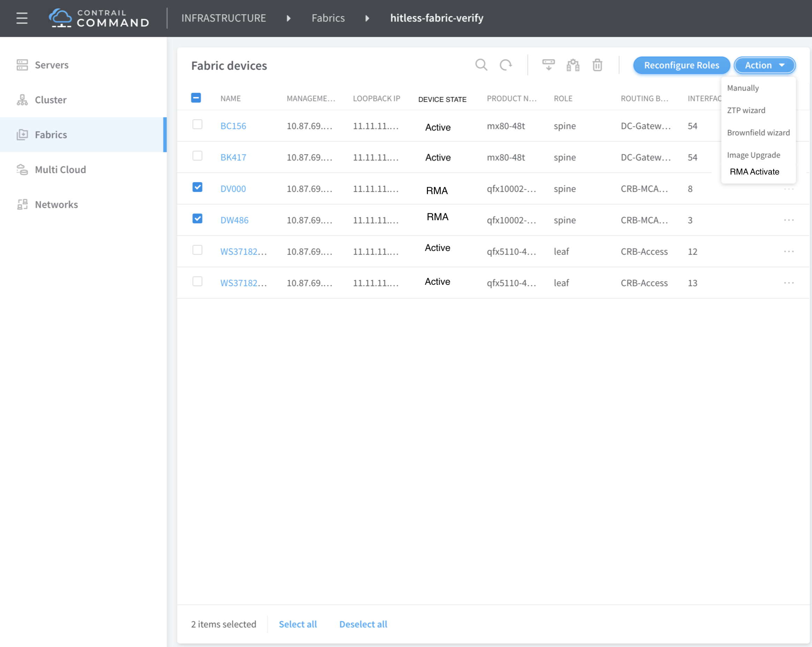812x647 pixels.
Task: Click the refresh devices icon
Action: click(505, 65)
